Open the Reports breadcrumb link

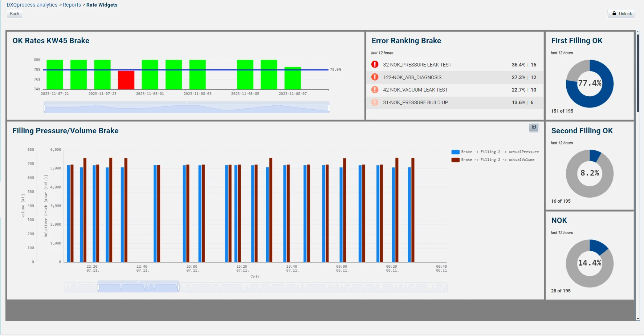pos(72,5)
